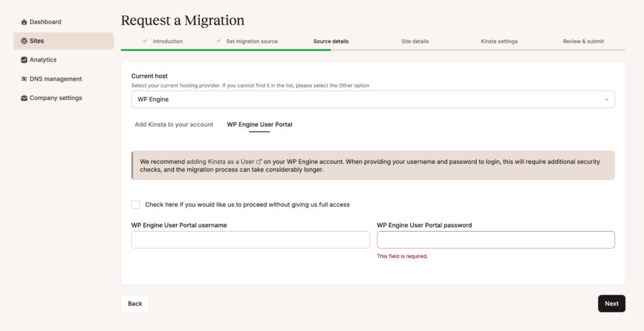Focus the WP Engine User Portal username field

[250, 239]
